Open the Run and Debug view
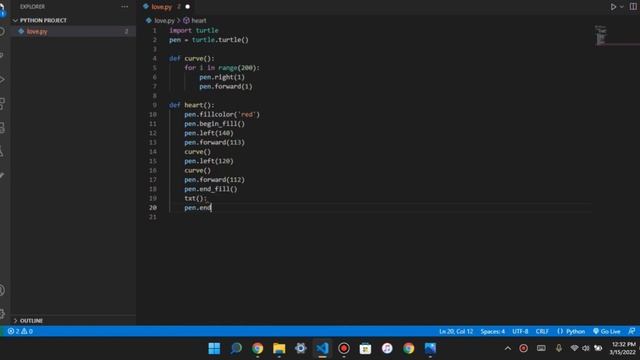 click(x=2, y=79)
